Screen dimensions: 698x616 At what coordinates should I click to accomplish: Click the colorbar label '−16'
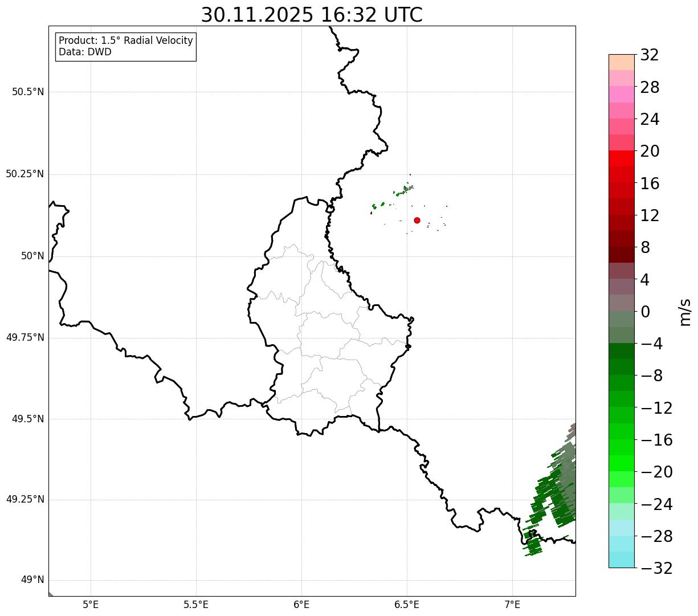[656, 440]
